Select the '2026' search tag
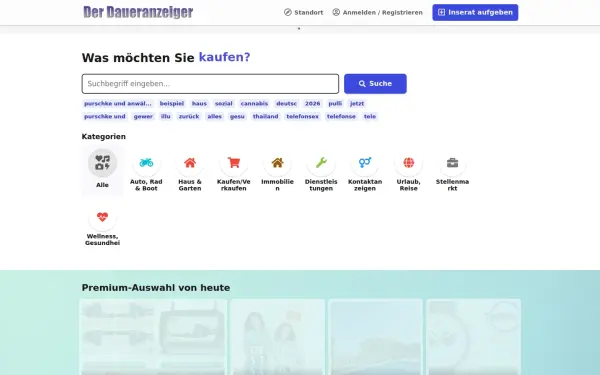Image resolution: width=600 pixels, height=375 pixels. (x=313, y=104)
